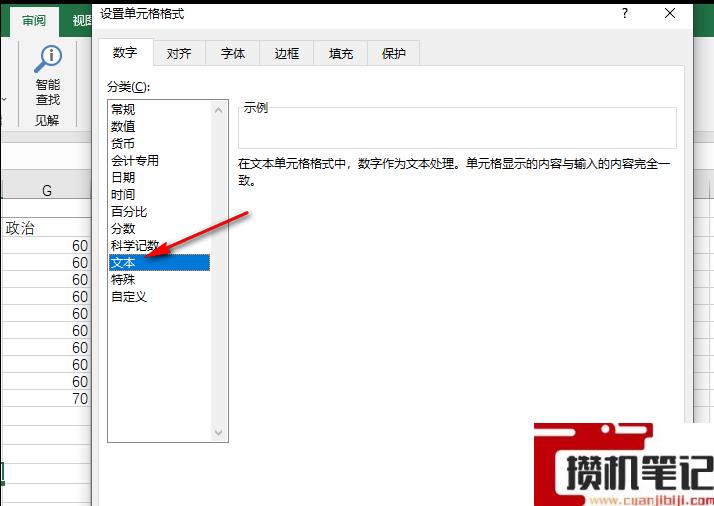This screenshot has width=714, height=506.
Task: Choose 日期 category
Action: click(x=160, y=177)
